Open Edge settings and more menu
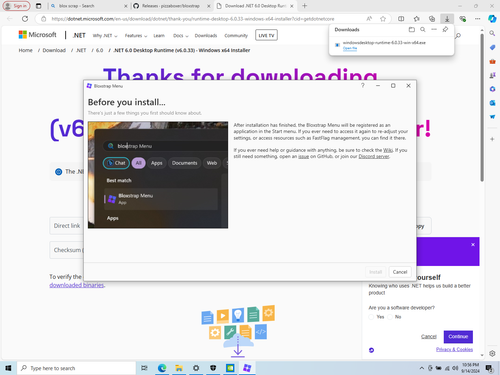Screen dimensions: 500x375 point(477,19)
